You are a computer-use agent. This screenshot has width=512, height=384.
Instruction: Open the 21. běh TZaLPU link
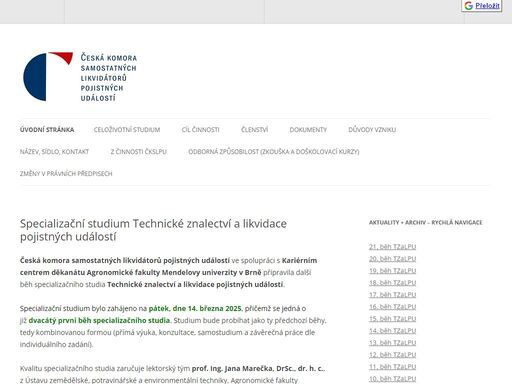[392, 247]
